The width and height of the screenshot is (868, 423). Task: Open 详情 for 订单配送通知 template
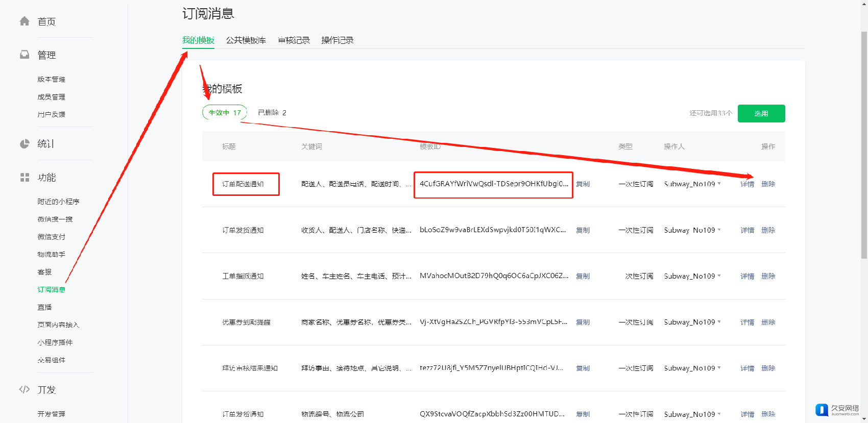point(747,184)
